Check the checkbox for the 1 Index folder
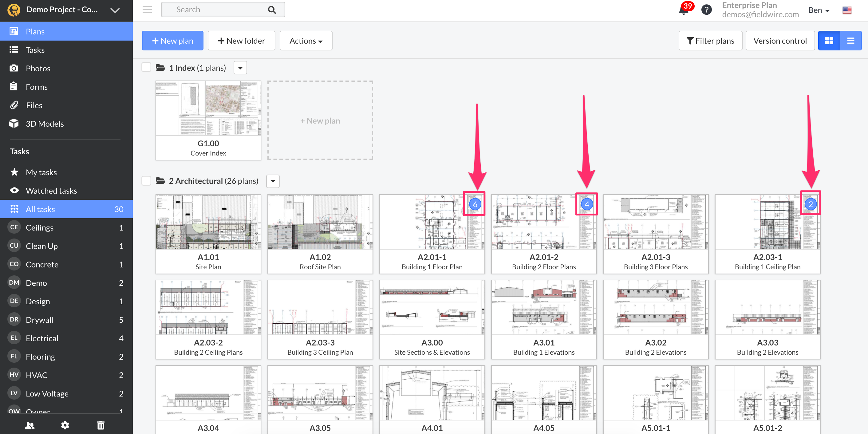 pyautogui.click(x=146, y=67)
